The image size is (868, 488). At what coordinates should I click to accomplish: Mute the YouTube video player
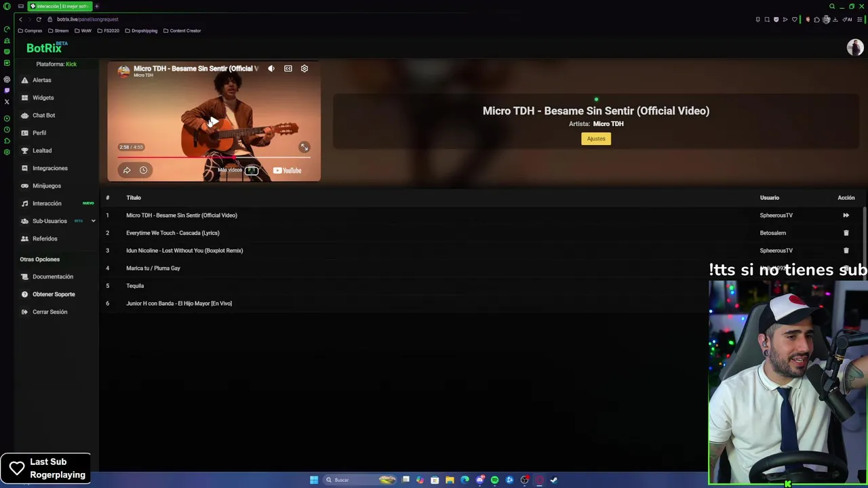271,68
